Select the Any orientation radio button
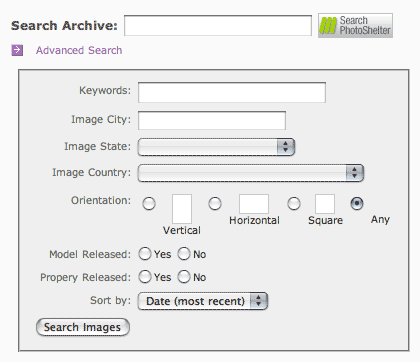 (357, 203)
